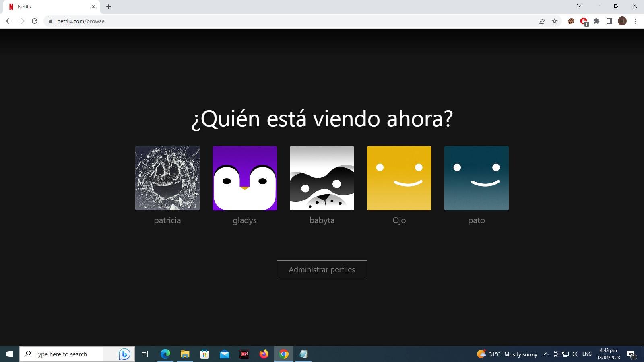The image size is (644, 362).
Task: Open Task View on the taskbar
Action: pos(145,354)
